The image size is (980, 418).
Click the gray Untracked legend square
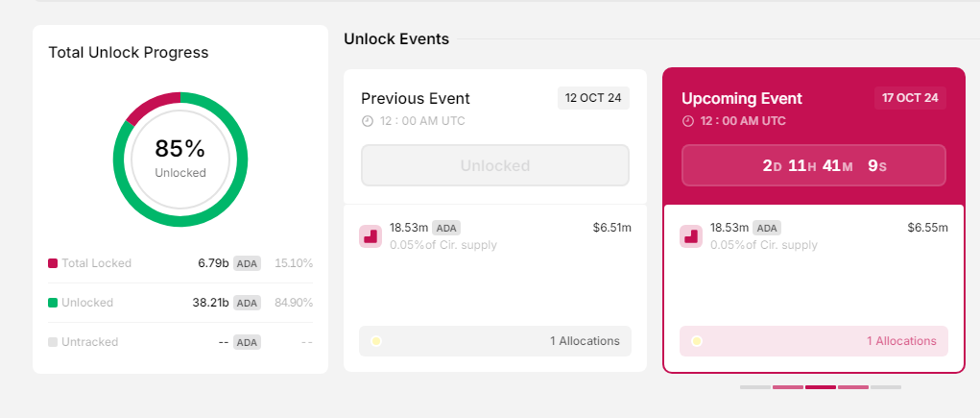pos(53,342)
